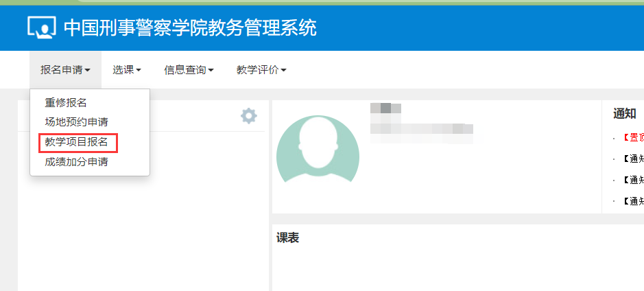Image resolution: width=644 pixels, height=291 pixels.
Task: Open 成绩加分申请 menu item
Action: (x=76, y=162)
